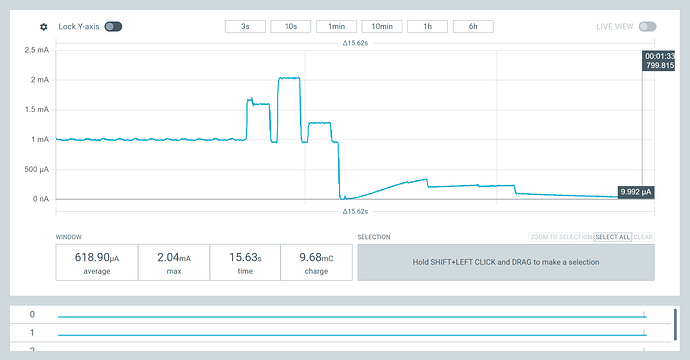Switch window to 6h
Image resolution: width=690 pixels, height=360 pixels.
(473, 26)
